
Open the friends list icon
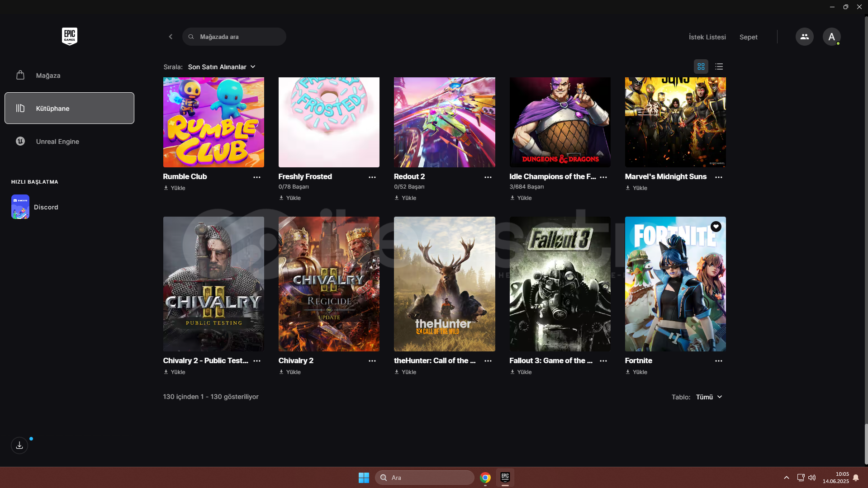tap(804, 37)
